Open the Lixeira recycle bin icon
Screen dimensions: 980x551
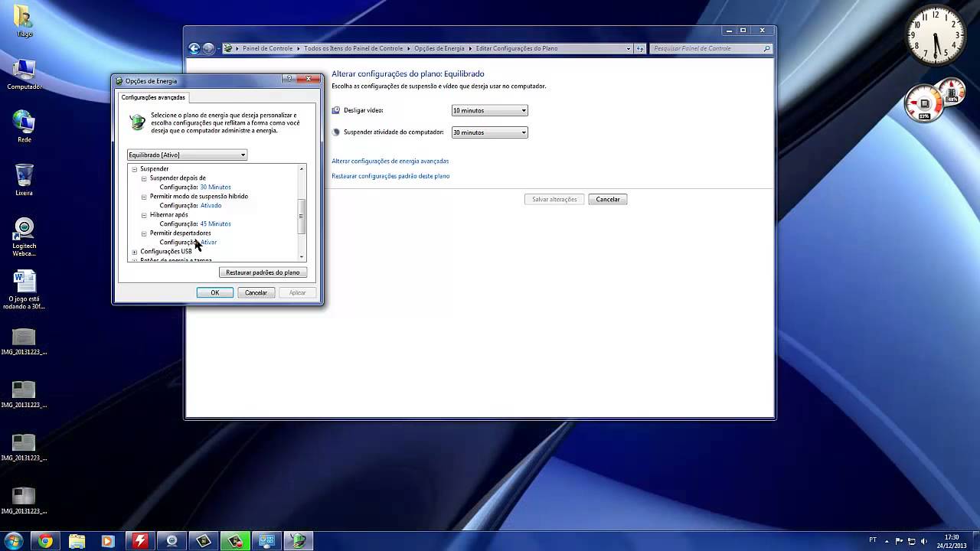point(24,180)
